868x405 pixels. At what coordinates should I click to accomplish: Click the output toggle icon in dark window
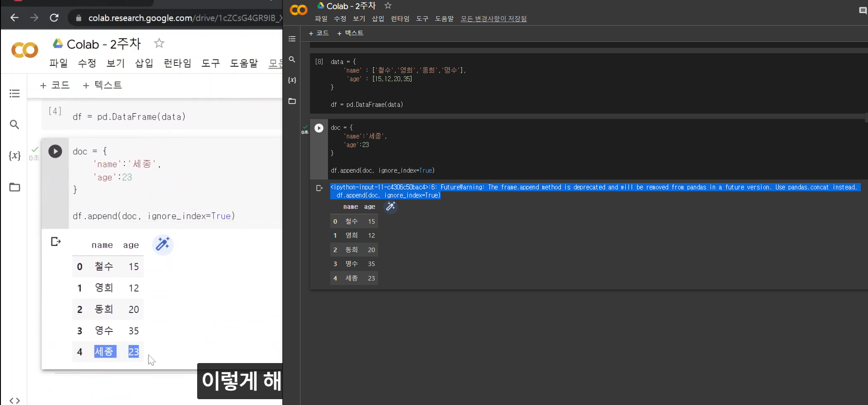pyautogui.click(x=319, y=188)
